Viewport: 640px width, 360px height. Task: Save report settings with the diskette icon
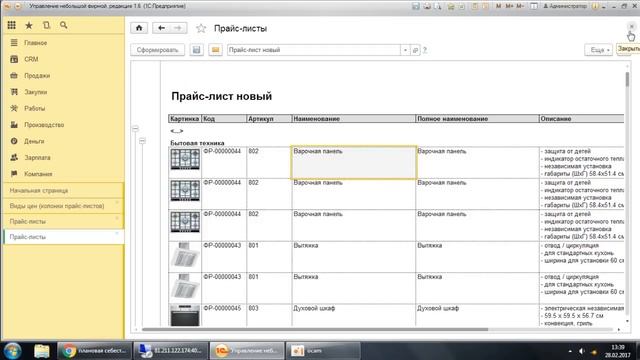(196, 50)
